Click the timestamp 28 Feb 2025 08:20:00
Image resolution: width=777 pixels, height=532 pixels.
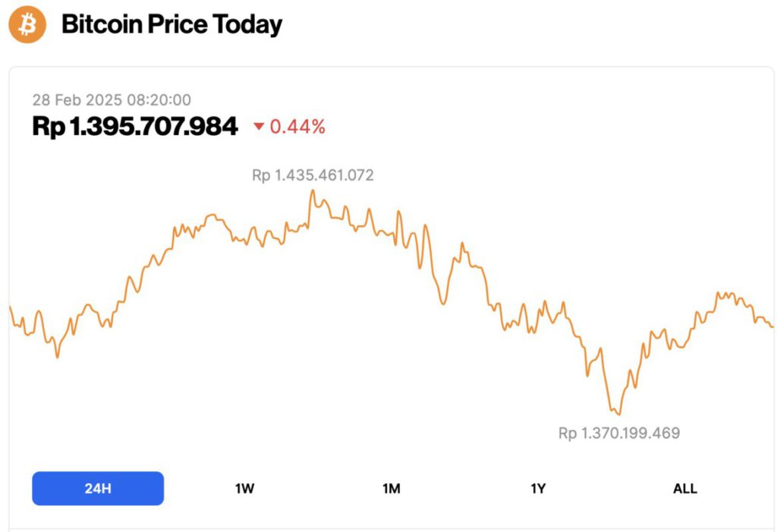[112, 99]
